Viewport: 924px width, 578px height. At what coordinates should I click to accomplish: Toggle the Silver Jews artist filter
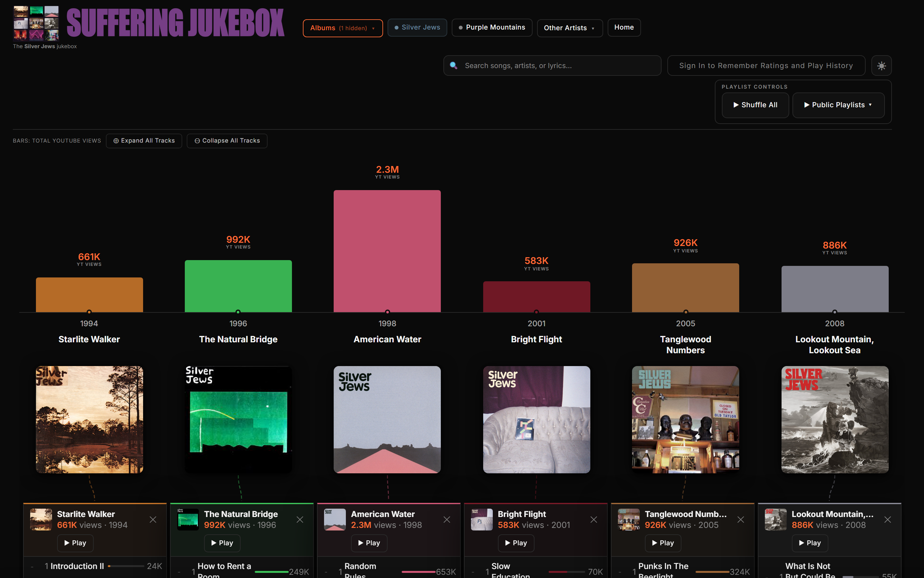[x=417, y=28]
